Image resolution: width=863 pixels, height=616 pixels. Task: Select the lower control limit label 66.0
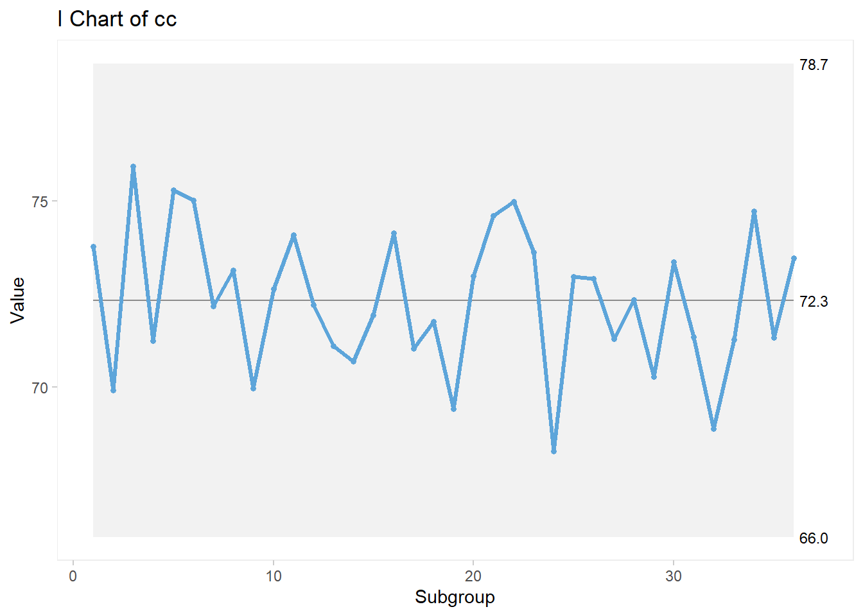point(813,538)
